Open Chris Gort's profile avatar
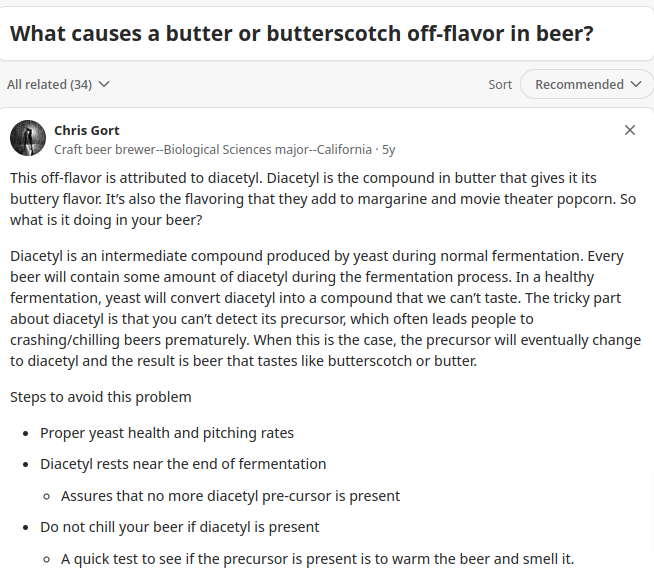The height and width of the screenshot is (584, 654). (x=28, y=138)
